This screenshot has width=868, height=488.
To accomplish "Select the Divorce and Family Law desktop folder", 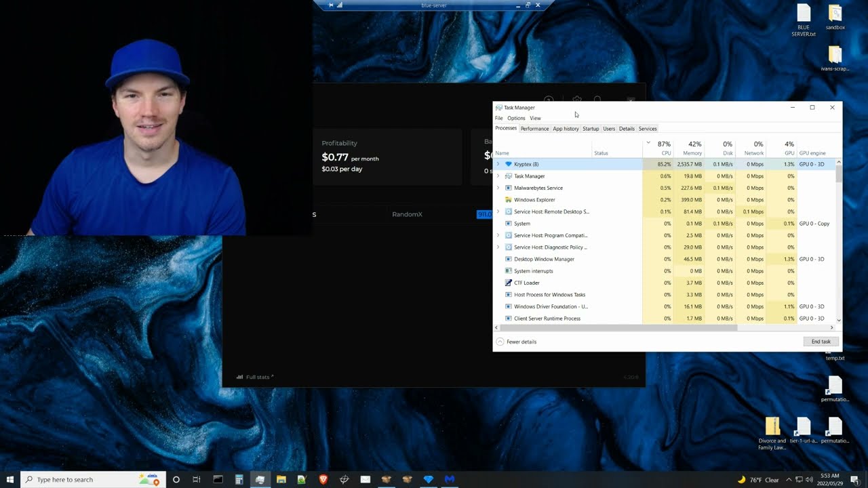I will [x=772, y=434].
